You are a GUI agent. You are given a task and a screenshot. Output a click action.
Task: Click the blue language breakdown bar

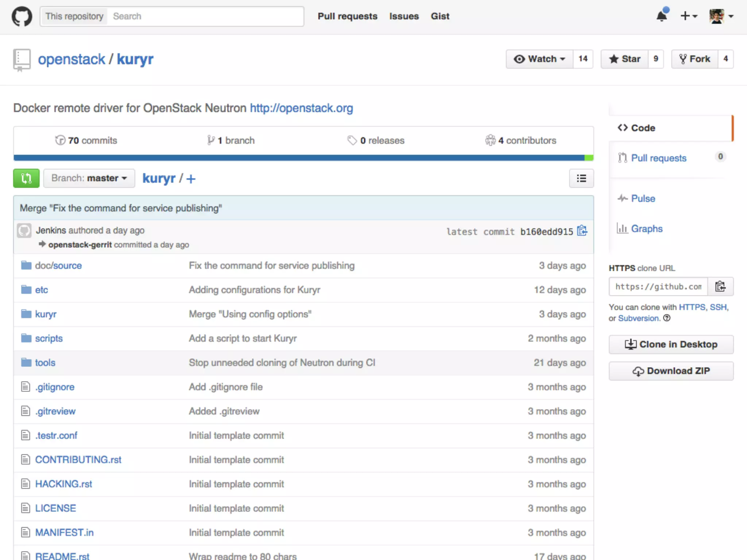point(299,158)
